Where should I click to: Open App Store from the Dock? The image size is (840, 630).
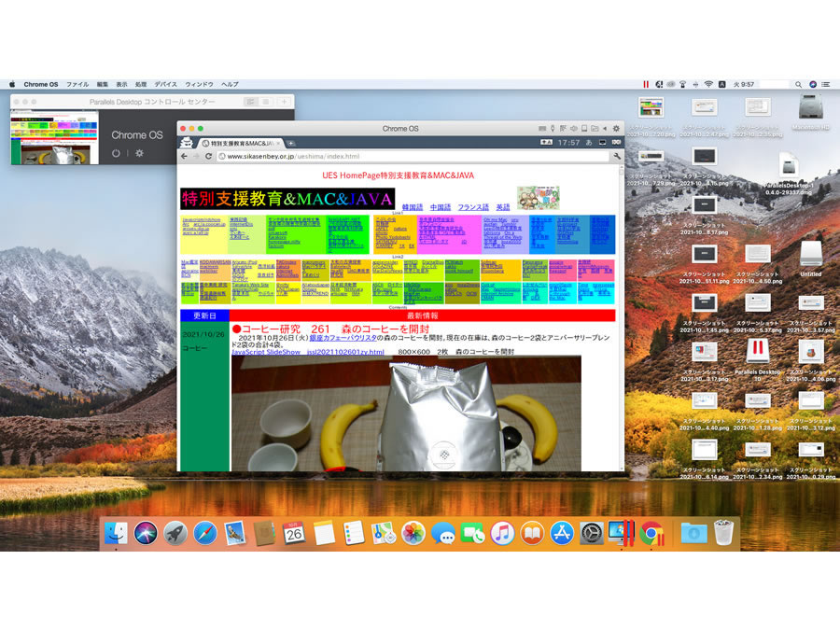562,533
